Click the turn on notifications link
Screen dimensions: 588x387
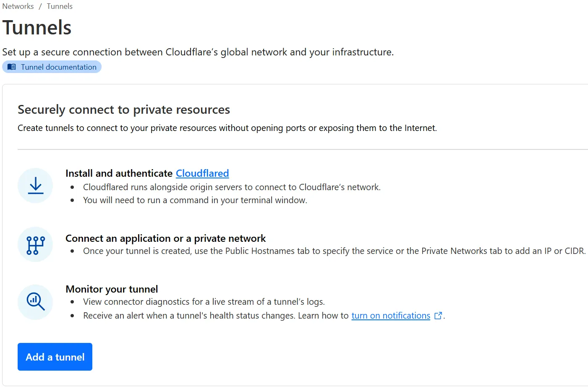coord(390,315)
